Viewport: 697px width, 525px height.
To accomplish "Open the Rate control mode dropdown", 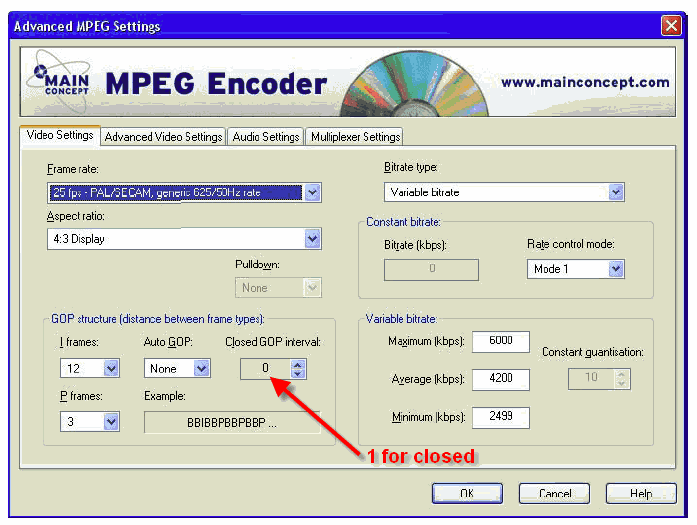I will [x=616, y=269].
